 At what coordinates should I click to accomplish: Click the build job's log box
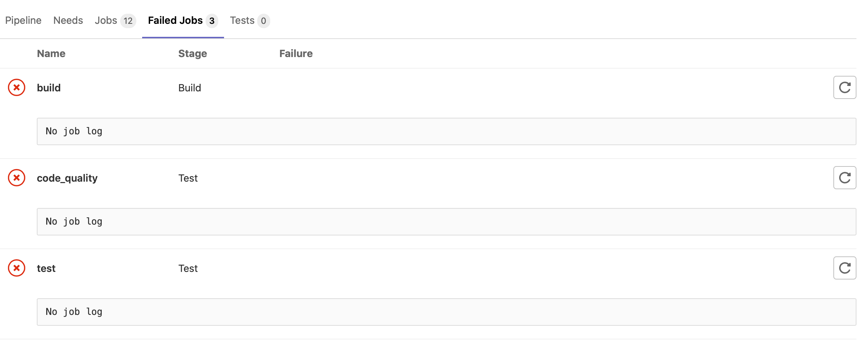[446, 131]
